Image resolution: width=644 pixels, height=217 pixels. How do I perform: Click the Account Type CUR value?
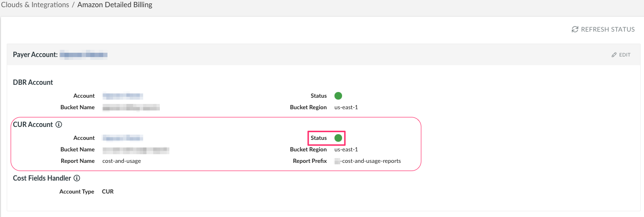pyautogui.click(x=108, y=192)
